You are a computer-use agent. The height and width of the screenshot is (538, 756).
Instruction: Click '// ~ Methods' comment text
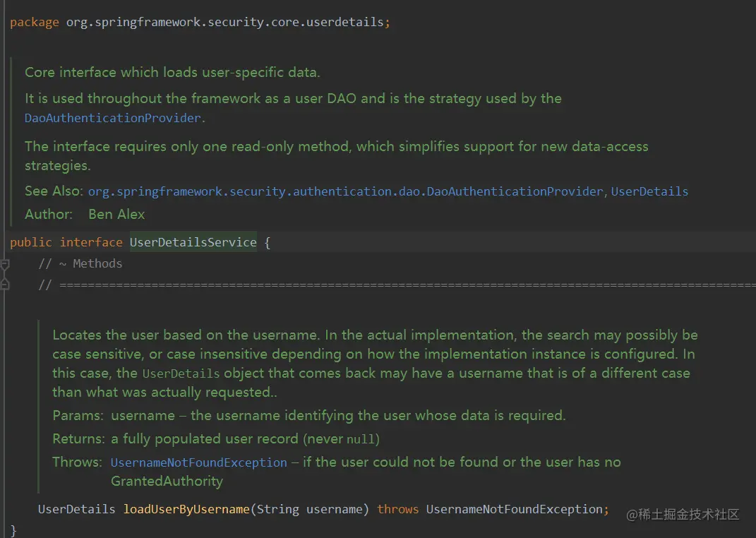[80, 263]
